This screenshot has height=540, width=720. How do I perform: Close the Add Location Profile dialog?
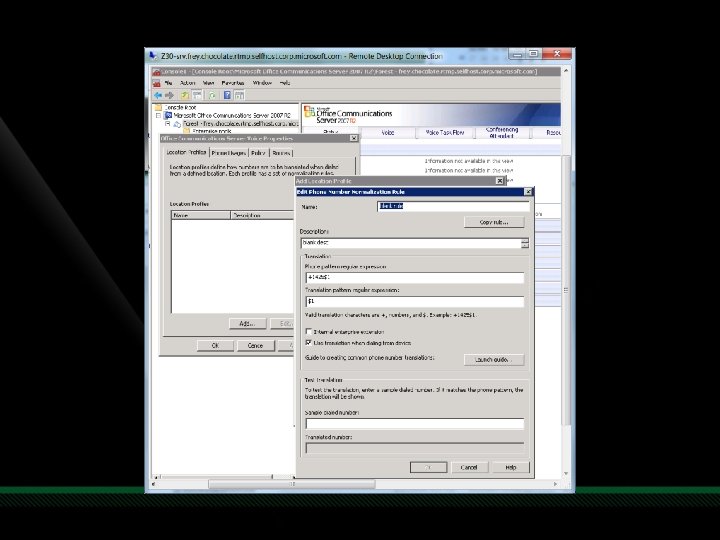pyautogui.click(x=500, y=181)
